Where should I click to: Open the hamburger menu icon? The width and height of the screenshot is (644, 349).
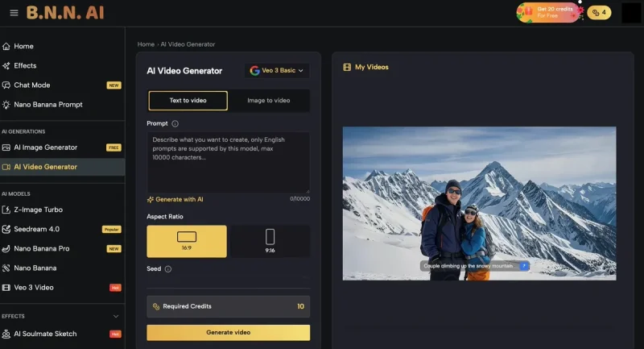(14, 13)
